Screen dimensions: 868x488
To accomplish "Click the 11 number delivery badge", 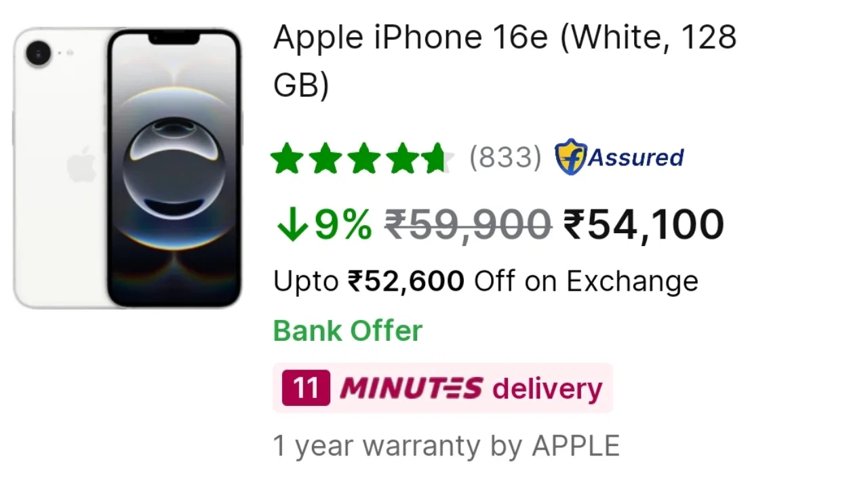I will coord(306,388).
